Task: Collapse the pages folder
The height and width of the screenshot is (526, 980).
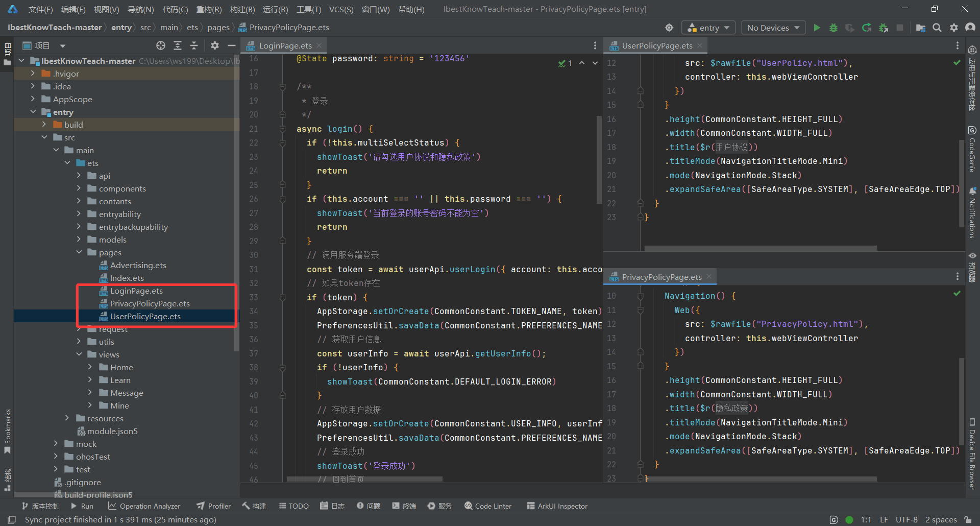Action: 79,252
